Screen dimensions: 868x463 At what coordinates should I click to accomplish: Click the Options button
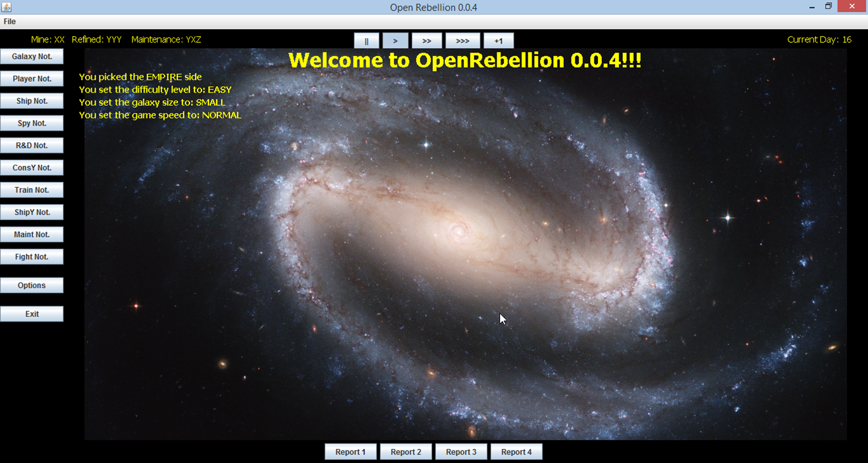(x=32, y=285)
